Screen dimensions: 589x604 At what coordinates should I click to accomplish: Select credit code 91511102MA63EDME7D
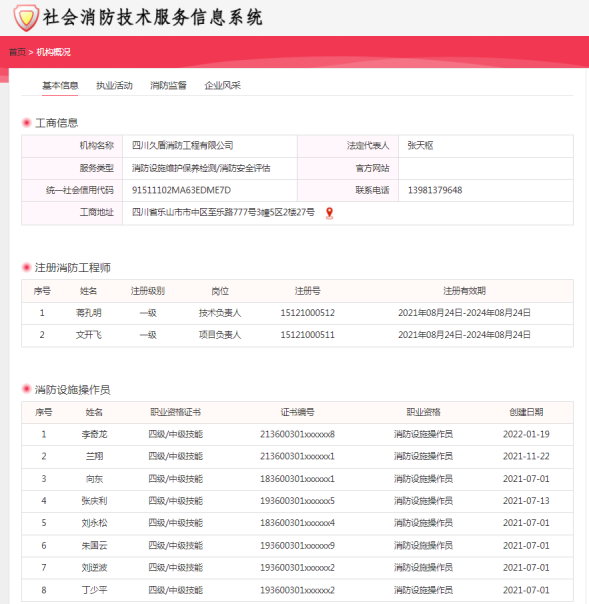pos(181,190)
